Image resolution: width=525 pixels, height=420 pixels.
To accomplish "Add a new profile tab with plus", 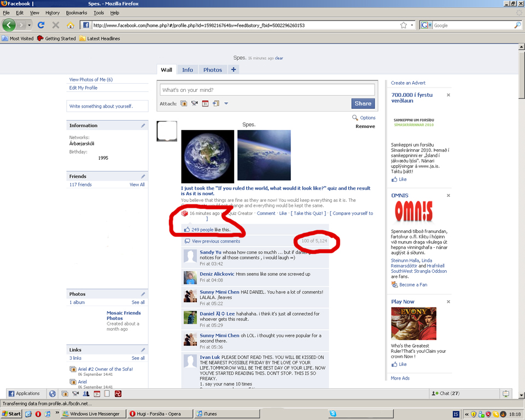I will click(234, 69).
